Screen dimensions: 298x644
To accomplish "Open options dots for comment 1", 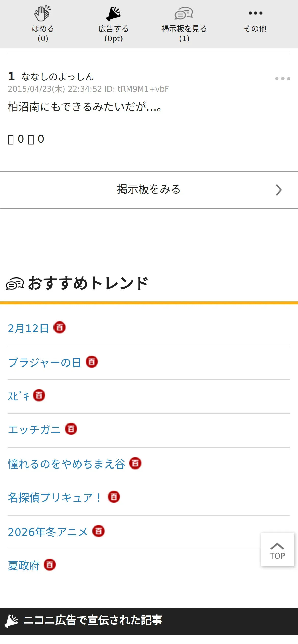I will (x=282, y=79).
